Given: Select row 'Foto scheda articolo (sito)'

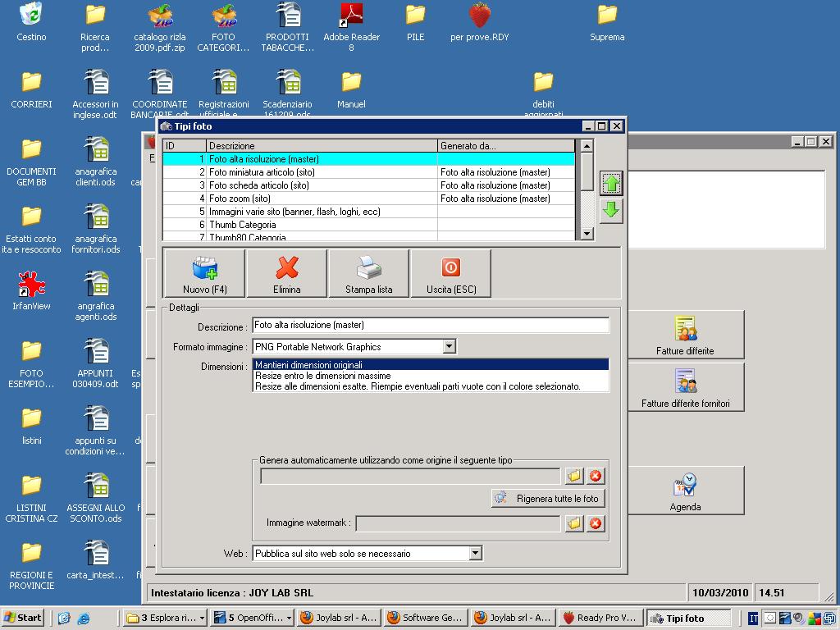Looking at the screenshot, I should tap(368, 185).
